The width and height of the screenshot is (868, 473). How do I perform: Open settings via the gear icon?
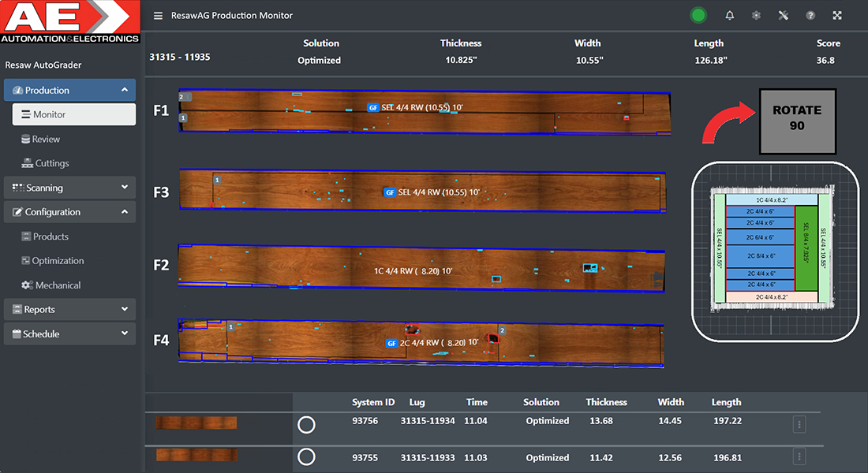756,16
